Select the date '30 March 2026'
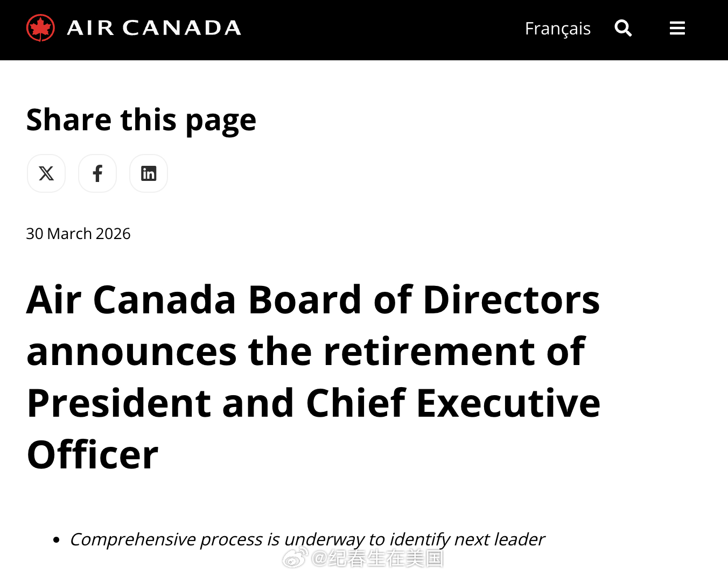Screen dimensions: 728x575 click(x=78, y=234)
